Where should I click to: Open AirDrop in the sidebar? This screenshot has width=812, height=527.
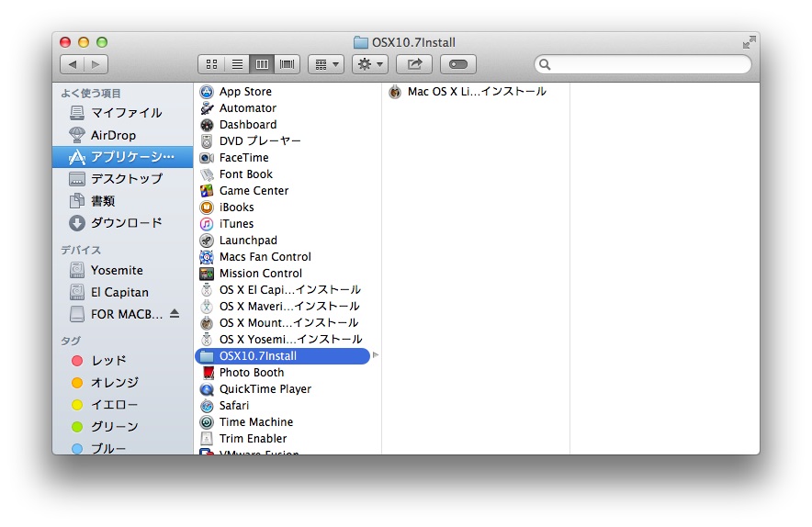pyautogui.click(x=123, y=135)
